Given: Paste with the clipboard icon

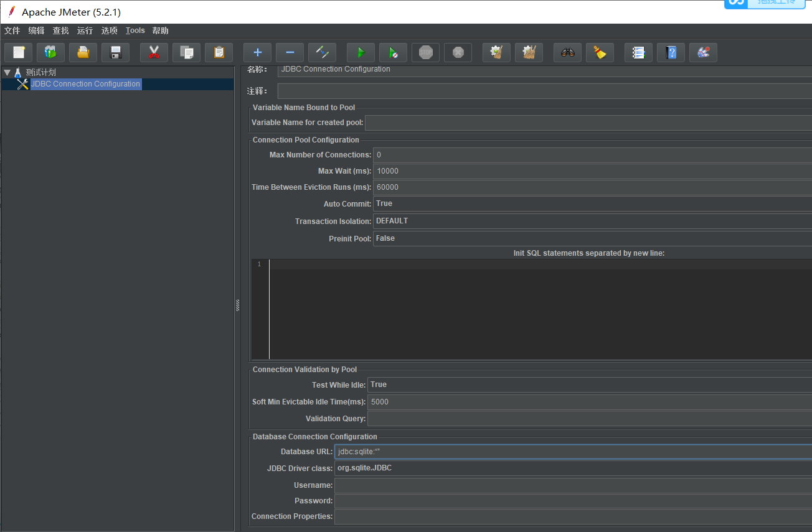Looking at the screenshot, I should [x=219, y=53].
